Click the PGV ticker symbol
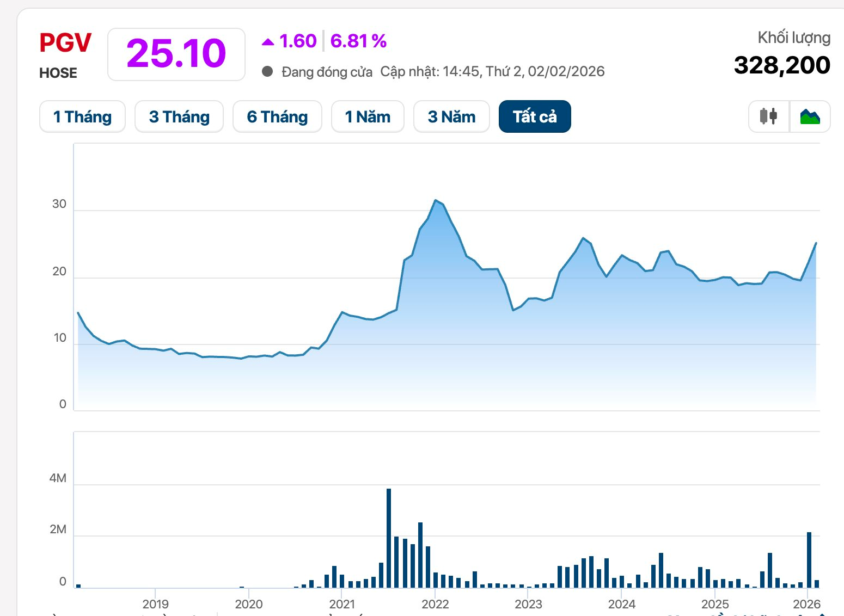The width and height of the screenshot is (844, 616). pyautogui.click(x=65, y=43)
